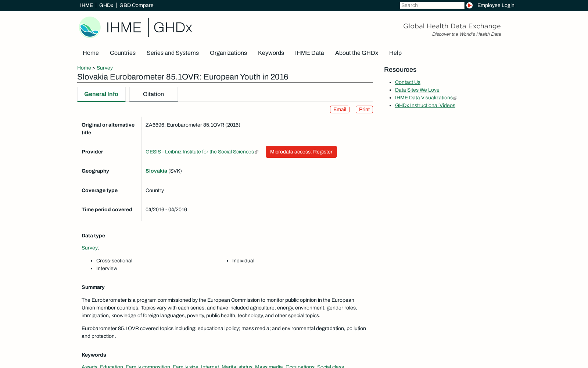Open IHME Data Visualizations link

(x=424, y=98)
